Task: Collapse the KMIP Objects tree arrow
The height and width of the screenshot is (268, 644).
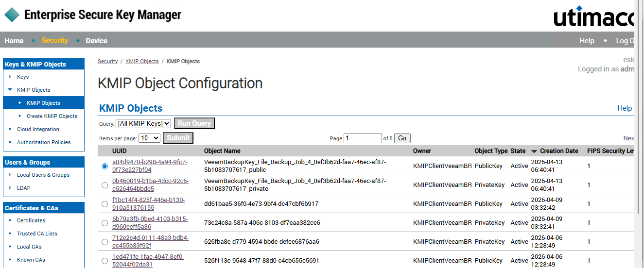Action: click(10, 90)
